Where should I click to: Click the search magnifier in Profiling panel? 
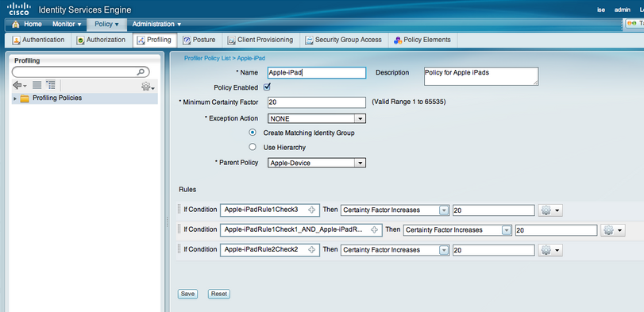(141, 71)
